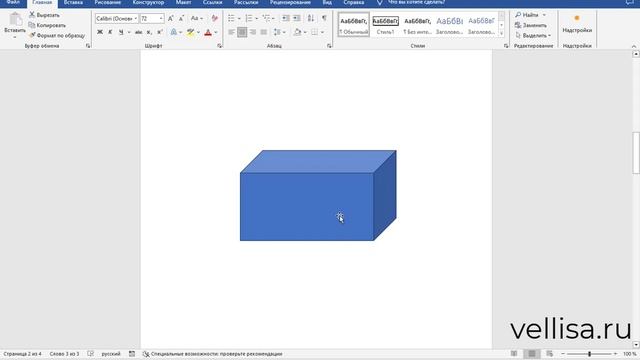Activate Format Painter (Формат по образцу)

click(x=57, y=36)
